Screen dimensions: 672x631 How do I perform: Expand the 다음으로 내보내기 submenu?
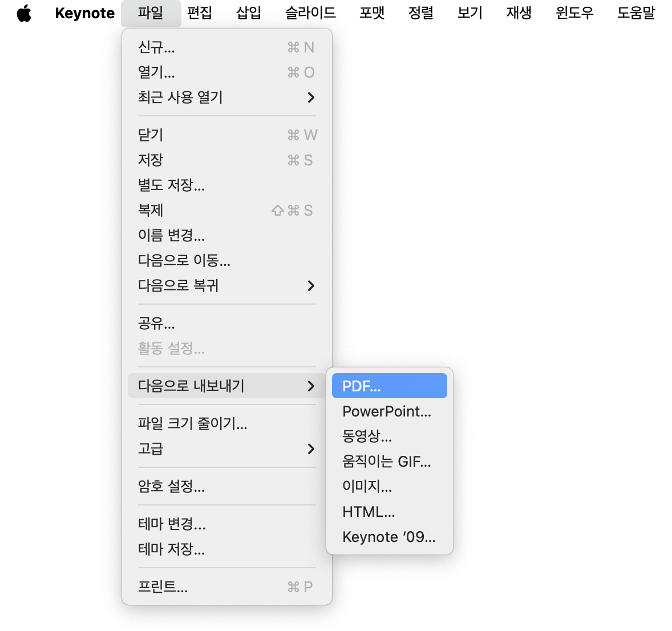226,386
